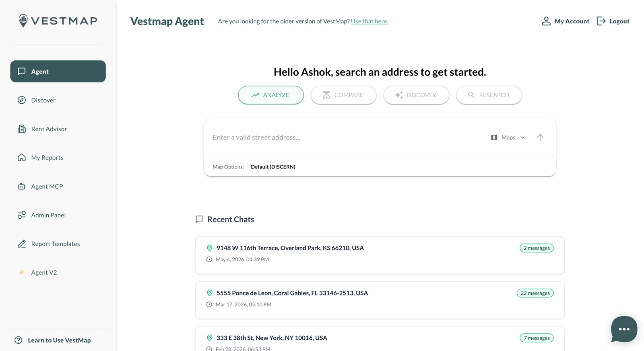Click the Report Templates pencil icon
This screenshot has width=644, height=351.
[22, 244]
